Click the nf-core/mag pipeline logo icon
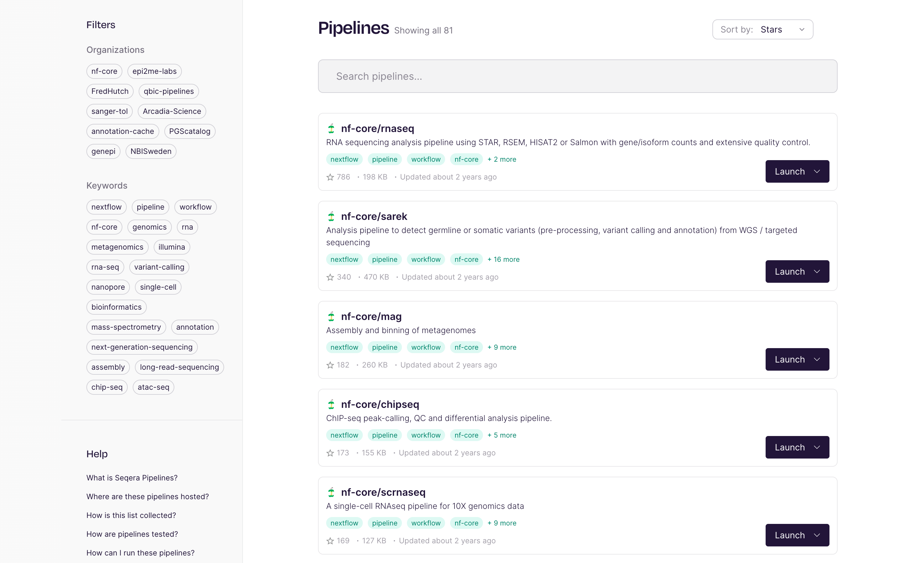Viewport: 924px width, 563px height. coord(331,316)
